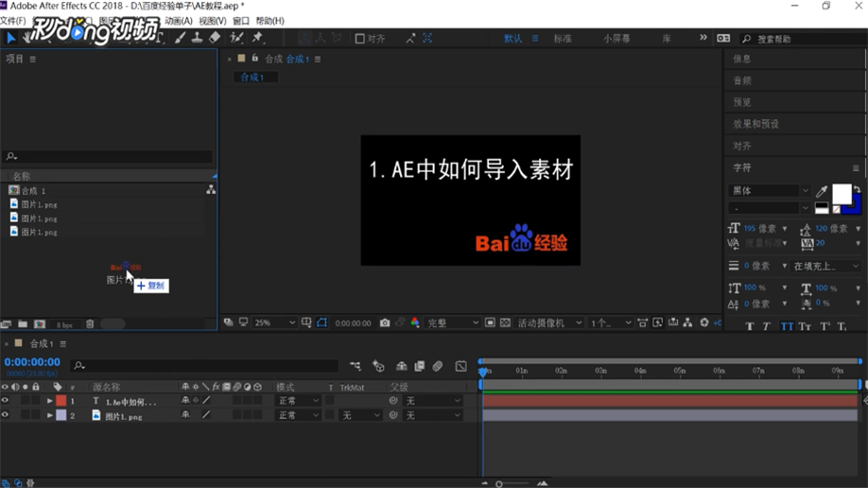Open the 效果和预设 panel
The width and height of the screenshot is (868, 488).
tap(755, 124)
